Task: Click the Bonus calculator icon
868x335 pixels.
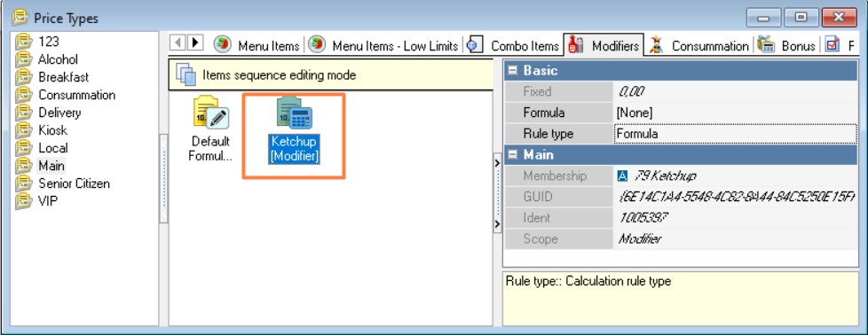Action: (766, 45)
